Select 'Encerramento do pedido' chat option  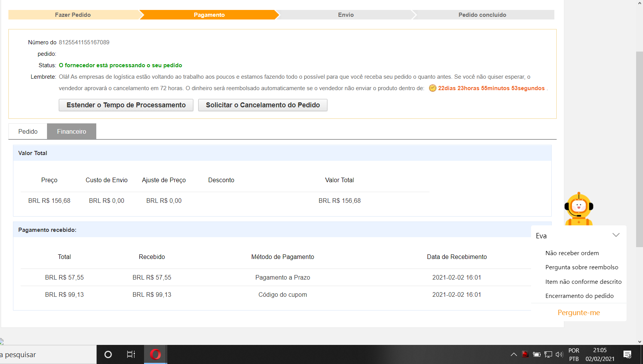(580, 296)
